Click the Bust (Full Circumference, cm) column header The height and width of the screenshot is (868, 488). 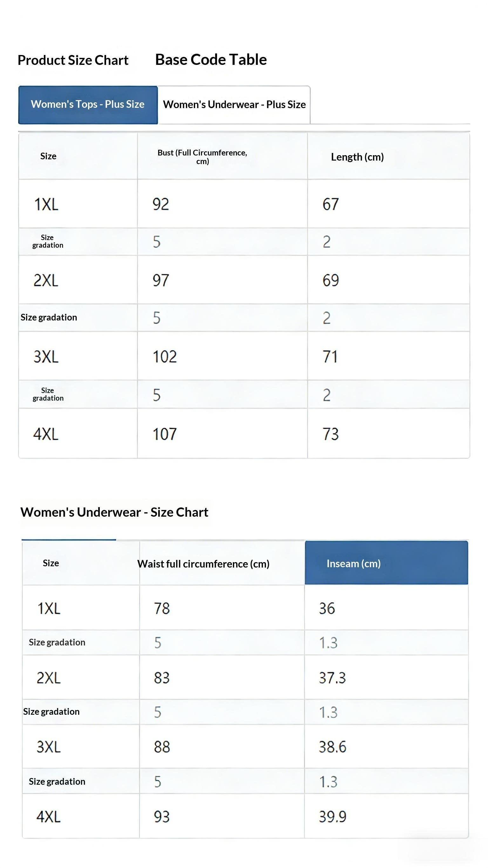click(202, 157)
